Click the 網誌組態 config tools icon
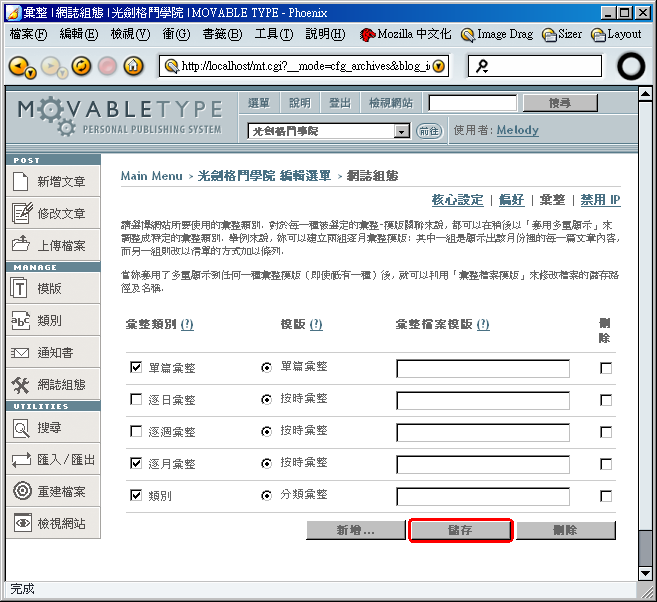 point(20,385)
